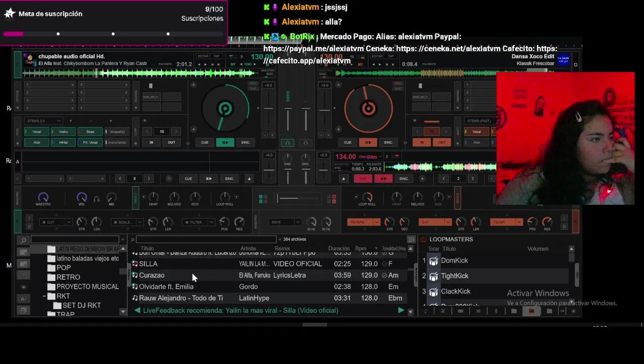644x364 pixels.
Task: Open REVERB effect dropdown on right deck
Action: click(x=364, y=222)
